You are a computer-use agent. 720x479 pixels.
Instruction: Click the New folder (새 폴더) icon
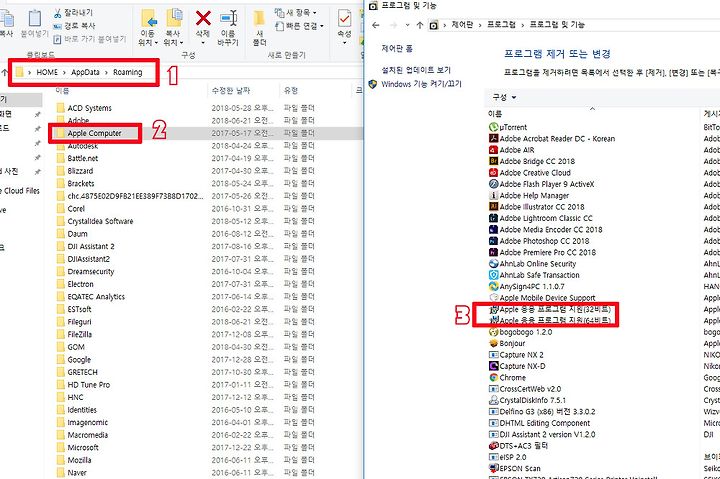click(259, 18)
